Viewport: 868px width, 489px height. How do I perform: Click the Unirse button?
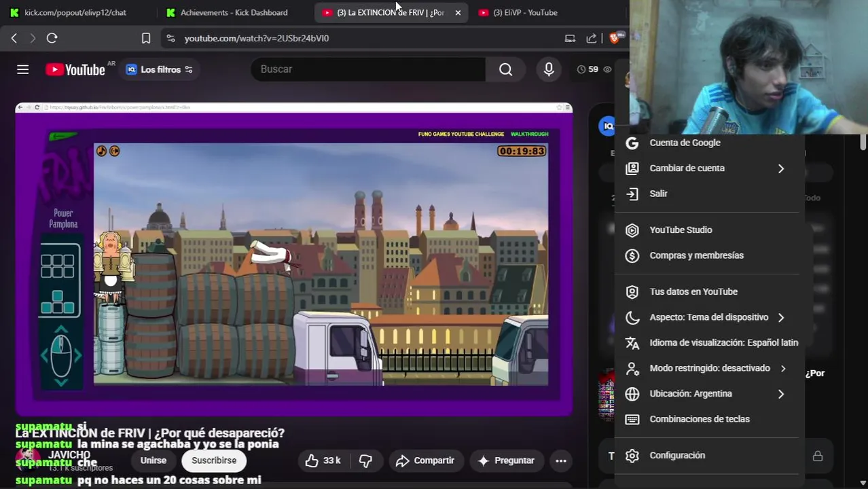coord(153,460)
